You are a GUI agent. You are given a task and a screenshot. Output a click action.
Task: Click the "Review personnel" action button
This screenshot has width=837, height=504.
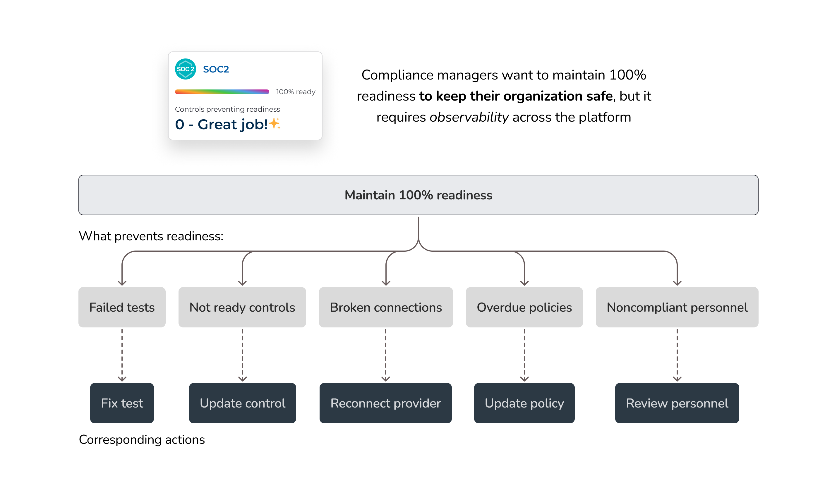pyautogui.click(x=677, y=403)
